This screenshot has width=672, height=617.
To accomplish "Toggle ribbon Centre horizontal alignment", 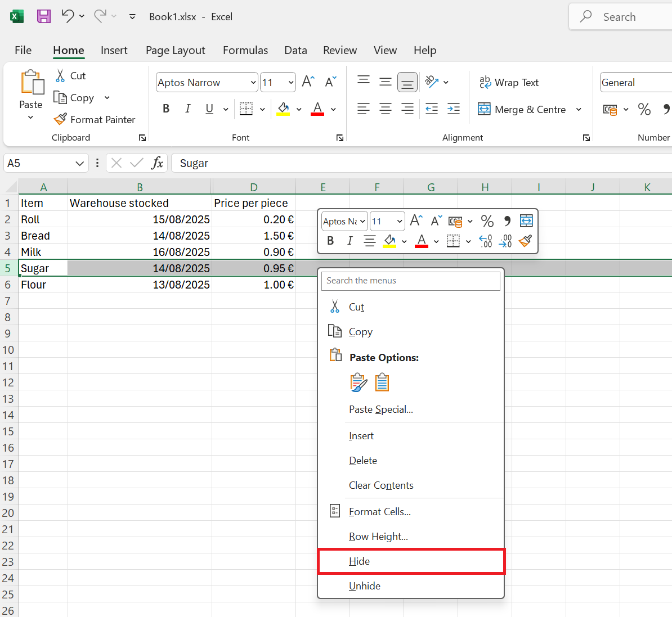I will click(386, 109).
